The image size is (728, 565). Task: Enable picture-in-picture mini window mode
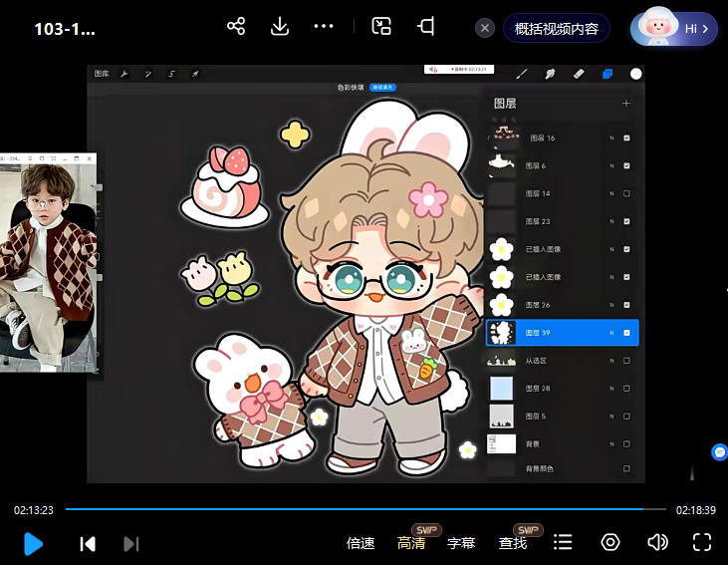[x=381, y=27]
